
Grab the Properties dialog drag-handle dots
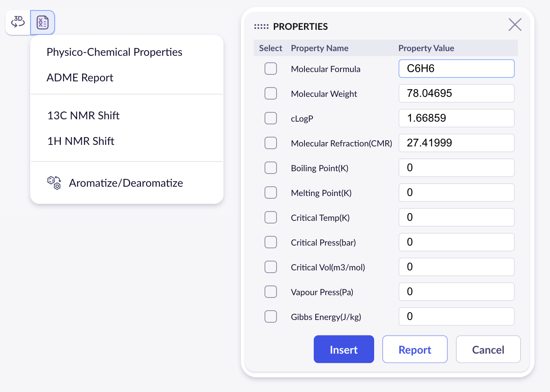[x=261, y=27]
